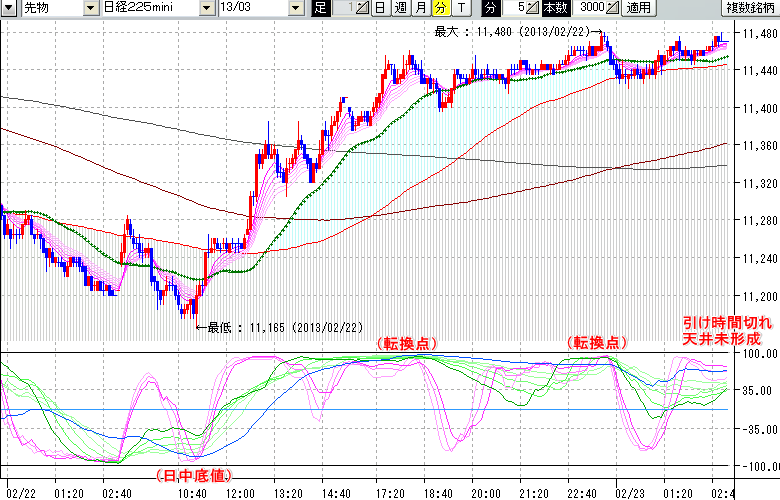Select the T (tick) chart button
Viewport: 780px width, 500px height.
[460, 8]
